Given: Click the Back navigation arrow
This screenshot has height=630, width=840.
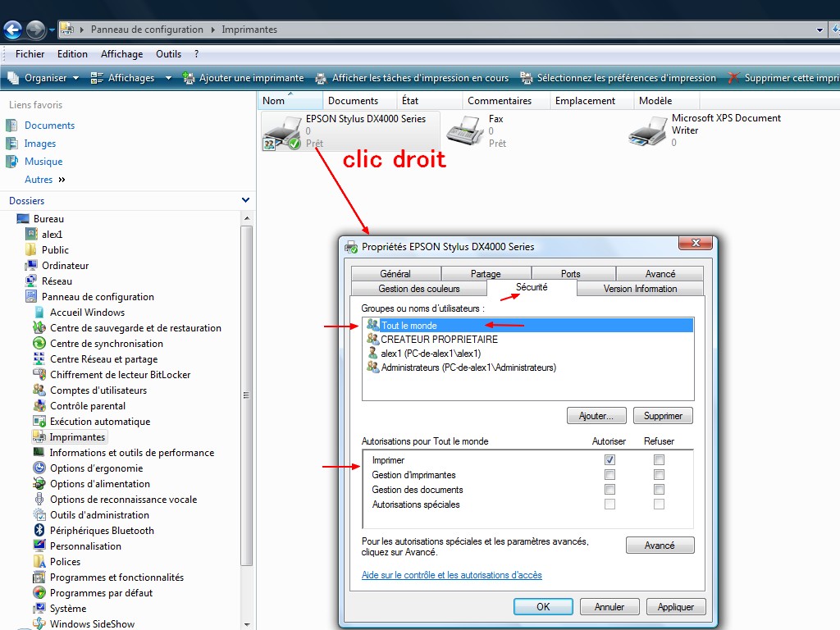Looking at the screenshot, I should click(x=13, y=30).
